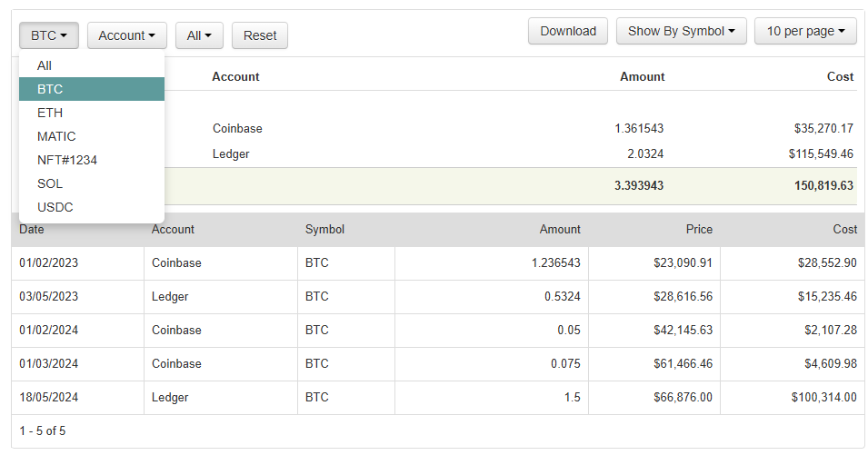
Task: Click the summary Amount column header
Action: pyautogui.click(x=642, y=77)
